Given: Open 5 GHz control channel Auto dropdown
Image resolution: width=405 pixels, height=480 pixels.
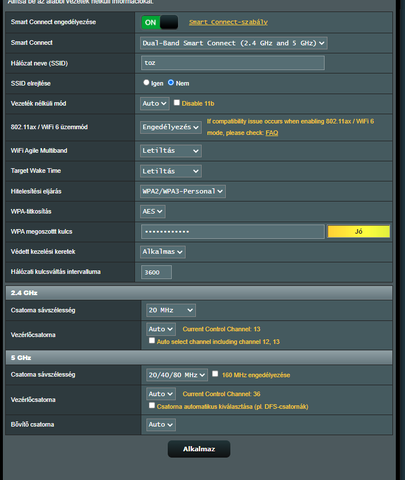Looking at the screenshot, I should (x=161, y=394).
